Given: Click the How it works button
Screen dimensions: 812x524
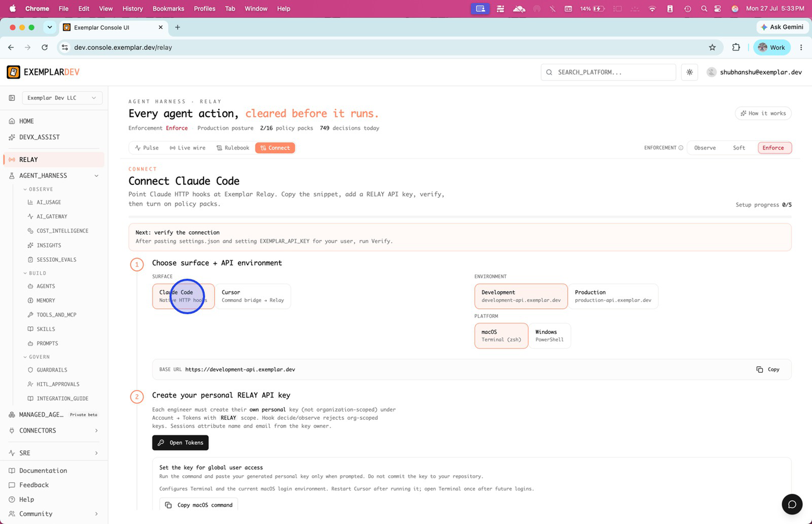Looking at the screenshot, I should coord(763,114).
